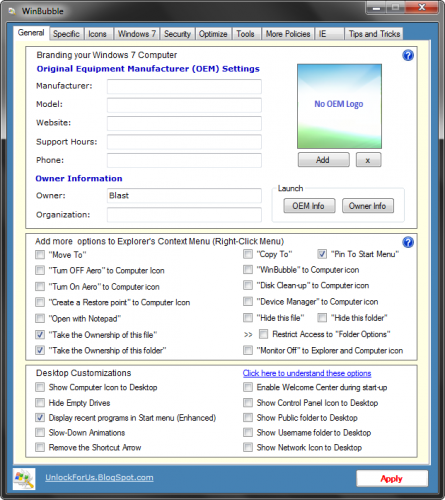The image size is (445, 500).
Task: Check Remove the Shortcut Arrow
Action: (x=40, y=447)
